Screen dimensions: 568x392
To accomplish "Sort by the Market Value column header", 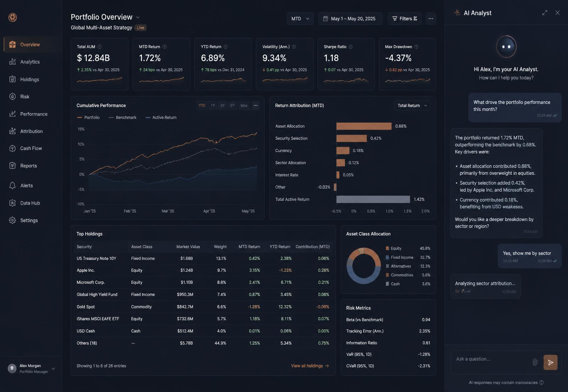I will pos(188,247).
